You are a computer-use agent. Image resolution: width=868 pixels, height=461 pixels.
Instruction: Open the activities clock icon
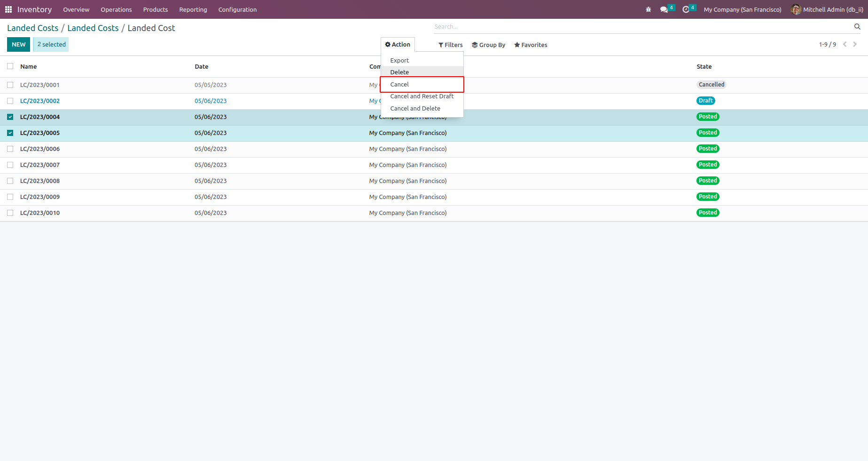[x=686, y=9]
